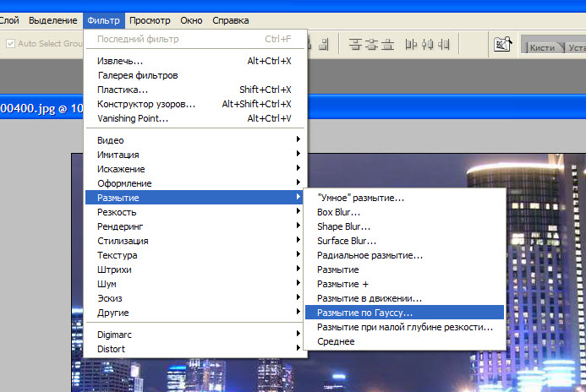Expand the Digimarc submenu
This screenshot has width=586, height=392.
coord(194,335)
